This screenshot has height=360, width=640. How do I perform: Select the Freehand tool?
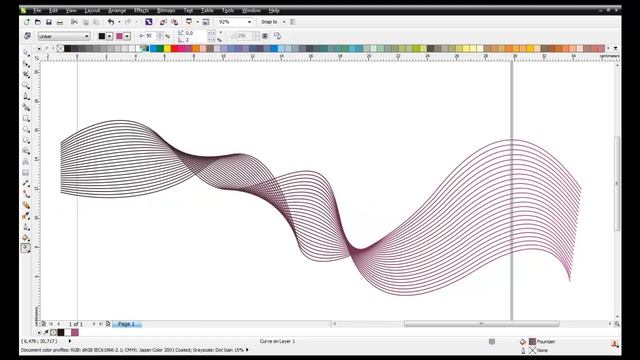26,97
